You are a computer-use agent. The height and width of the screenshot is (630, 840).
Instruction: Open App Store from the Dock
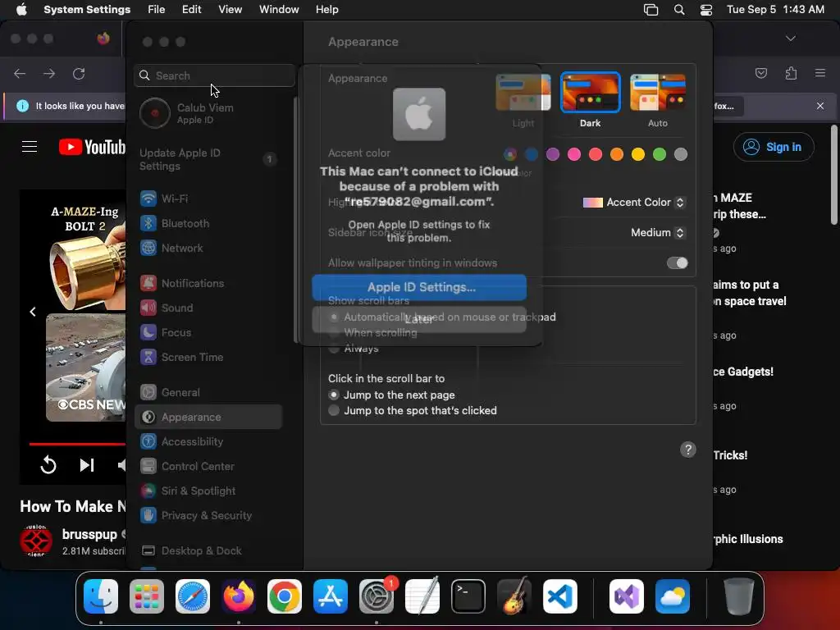331,596
